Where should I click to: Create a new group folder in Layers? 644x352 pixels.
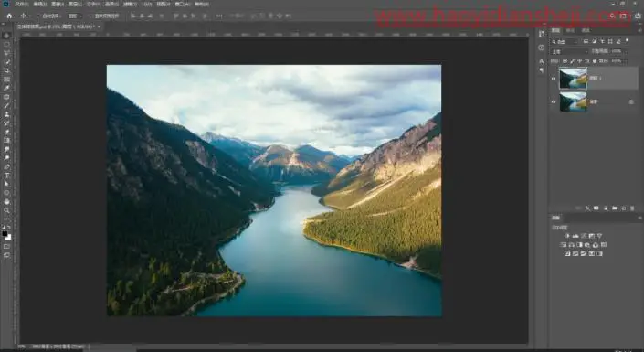click(x=615, y=208)
